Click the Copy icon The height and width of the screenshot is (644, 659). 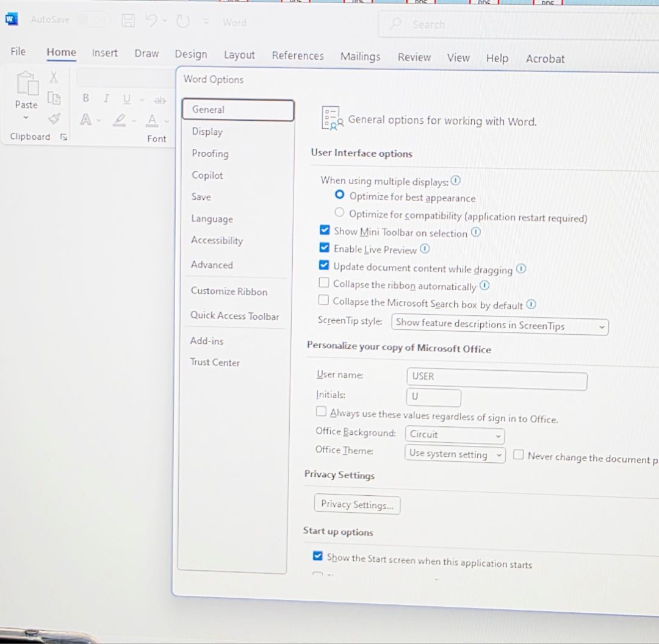pyautogui.click(x=54, y=98)
